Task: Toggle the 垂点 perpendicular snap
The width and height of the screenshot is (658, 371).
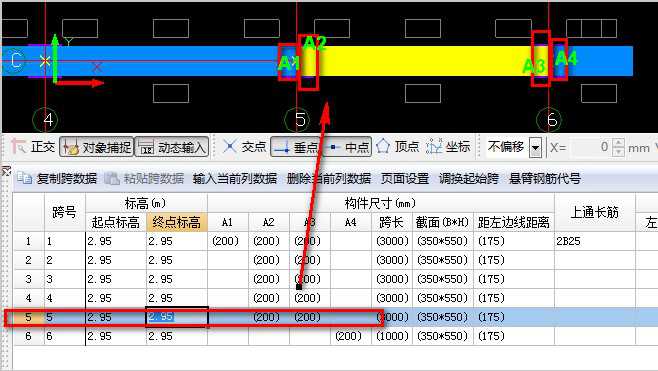Action: (295, 147)
